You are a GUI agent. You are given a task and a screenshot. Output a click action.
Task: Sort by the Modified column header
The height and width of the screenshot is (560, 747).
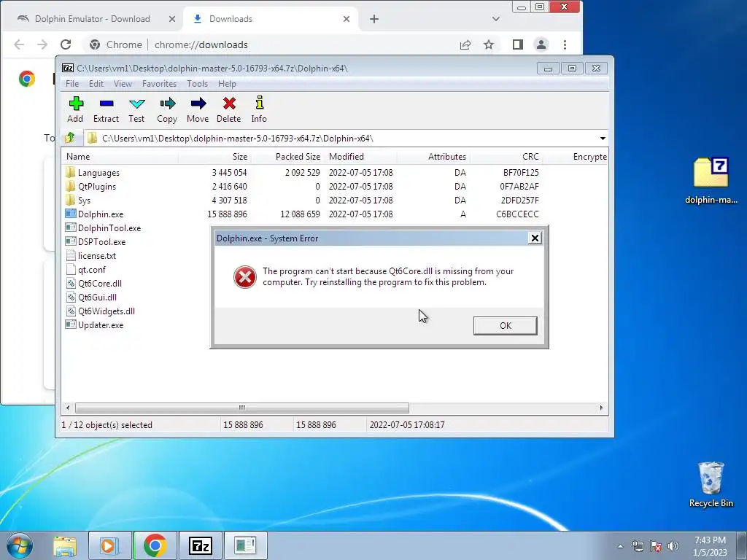pos(360,157)
